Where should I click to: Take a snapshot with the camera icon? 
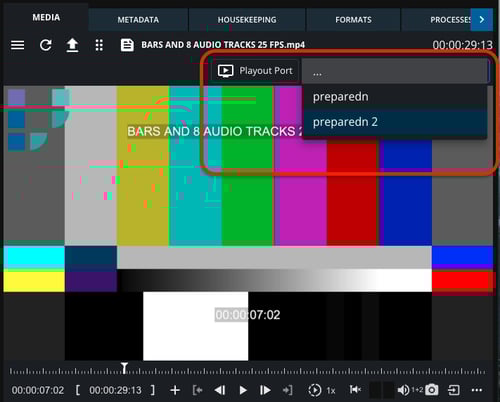point(432,390)
